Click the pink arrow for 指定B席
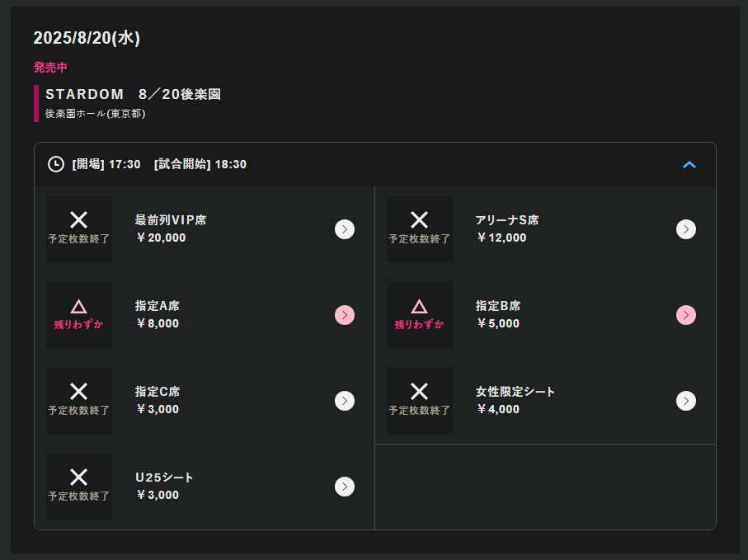Viewport: 748px width, 560px height. [686, 315]
